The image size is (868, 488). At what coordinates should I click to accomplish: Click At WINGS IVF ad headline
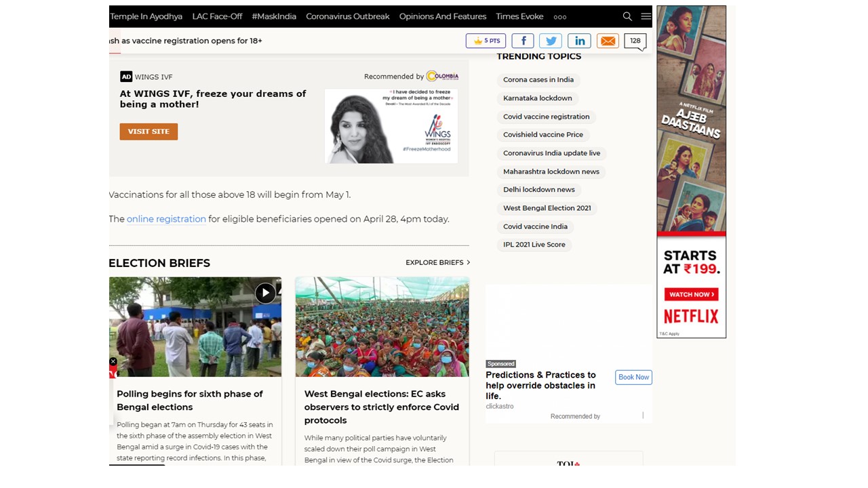click(213, 99)
